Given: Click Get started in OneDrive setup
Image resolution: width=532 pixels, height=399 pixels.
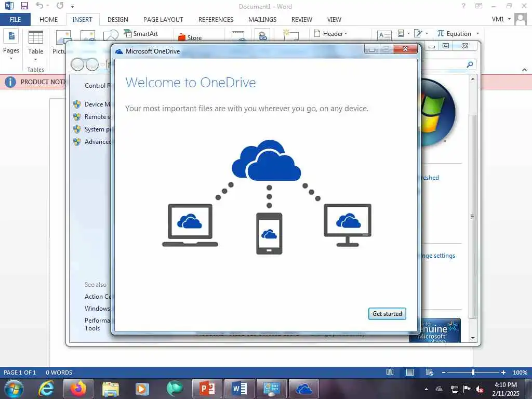Looking at the screenshot, I should (x=387, y=313).
